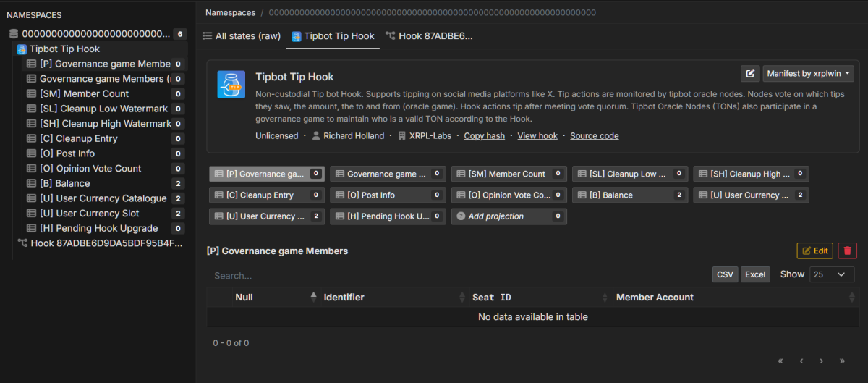Open Tipbot Tip Hook in sidebar
Screen dimensions: 868x383
pos(64,49)
